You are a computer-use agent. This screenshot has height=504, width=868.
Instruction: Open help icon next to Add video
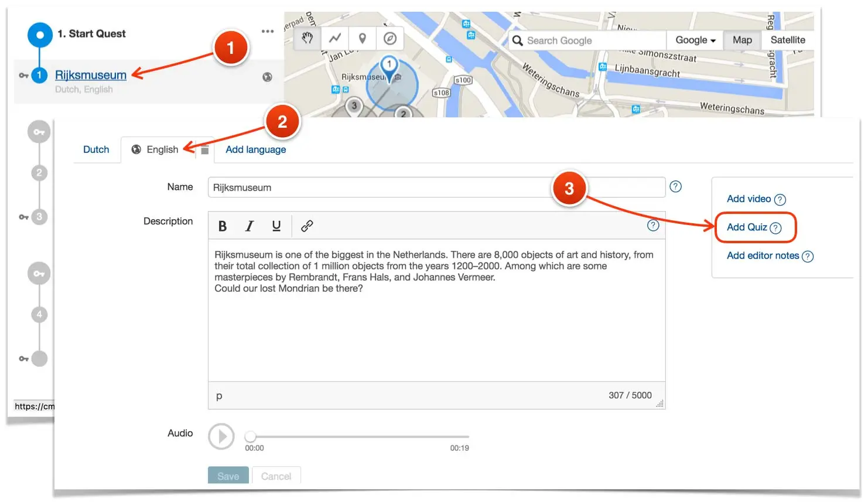pos(780,200)
